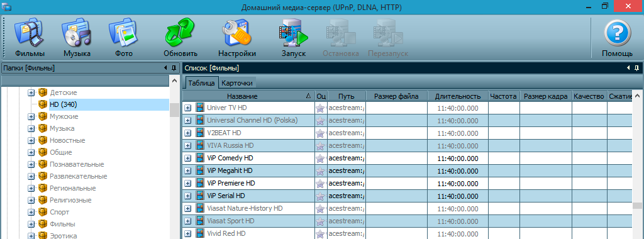The width and height of the screenshot is (644, 239).
Task: Select the Общие folder
Action: coord(61,152)
